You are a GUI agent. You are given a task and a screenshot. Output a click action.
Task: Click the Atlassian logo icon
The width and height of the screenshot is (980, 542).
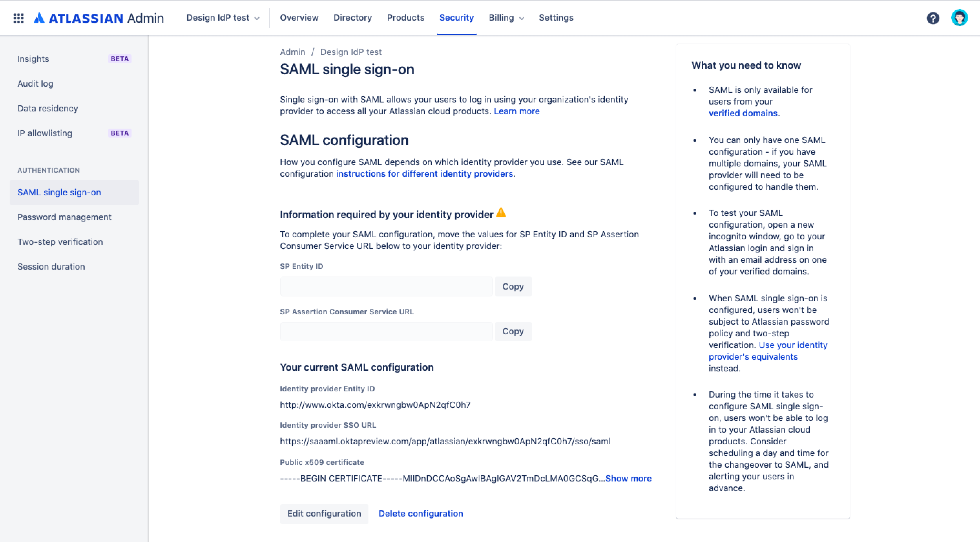coord(41,17)
